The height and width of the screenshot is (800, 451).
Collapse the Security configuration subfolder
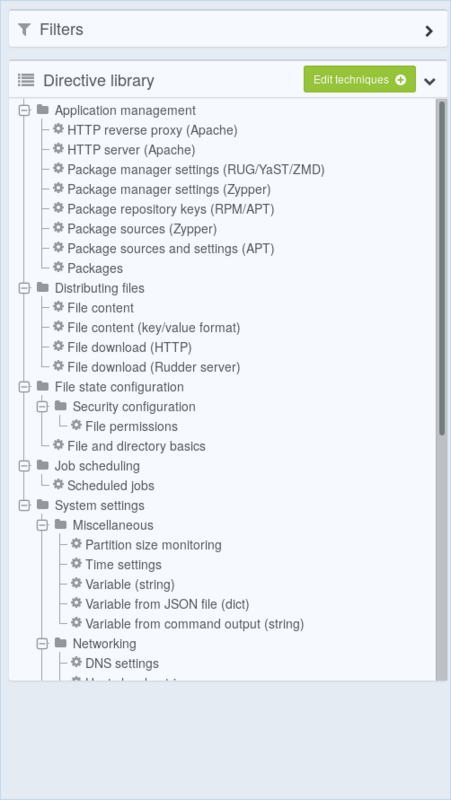pos(42,407)
